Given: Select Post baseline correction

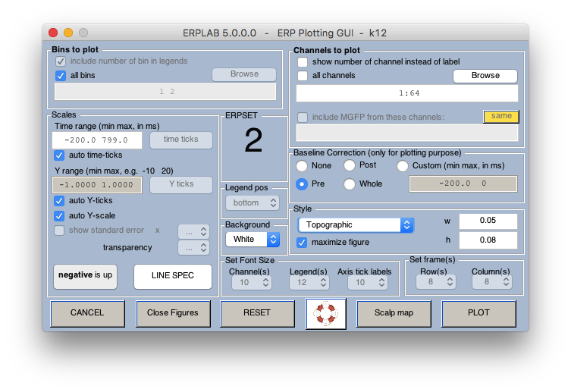Looking at the screenshot, I should (x=350, y=165).
